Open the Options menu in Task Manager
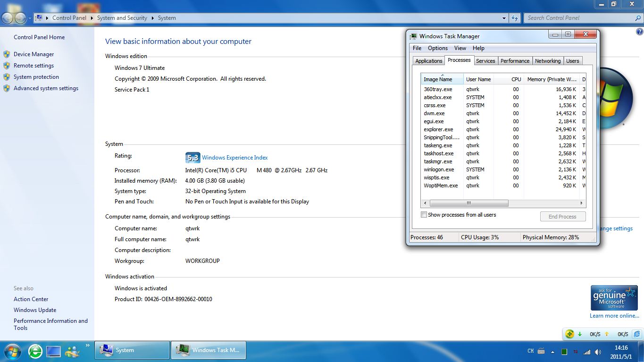 (437, 48)
